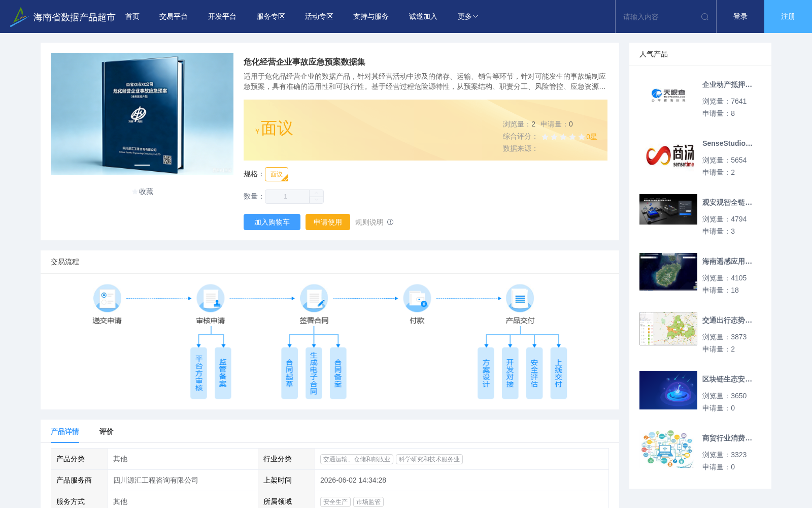Open the 天眼查 product logo

[668, 96]
